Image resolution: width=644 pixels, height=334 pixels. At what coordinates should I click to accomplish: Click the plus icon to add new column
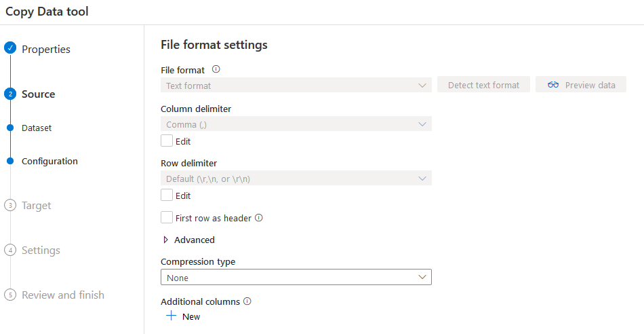tap(172, 316)
